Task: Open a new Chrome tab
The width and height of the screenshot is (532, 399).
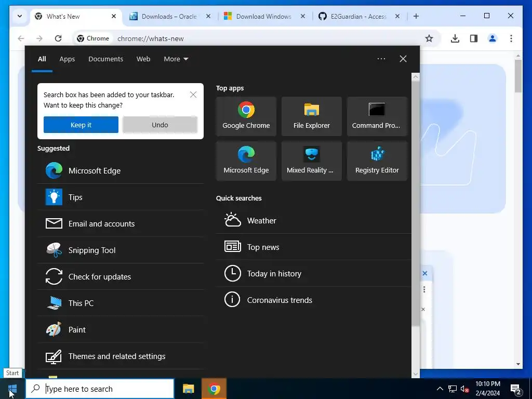Action: pos(416,16)
